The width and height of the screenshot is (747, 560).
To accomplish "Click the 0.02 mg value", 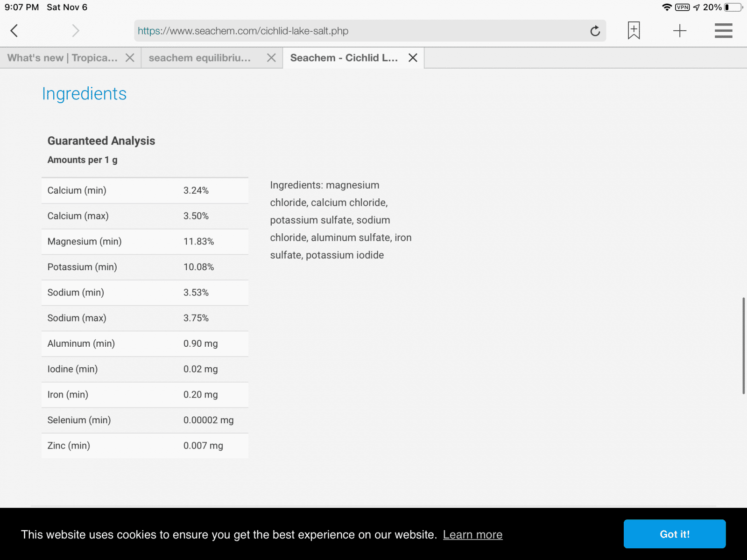I will coord(201,369).
